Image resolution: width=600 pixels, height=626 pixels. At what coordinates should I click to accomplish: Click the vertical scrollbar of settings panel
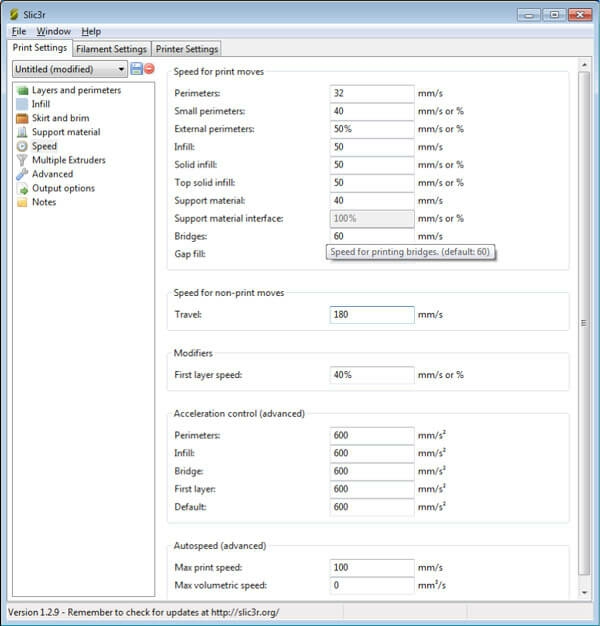pyautogui.click(x=584, y=300)
